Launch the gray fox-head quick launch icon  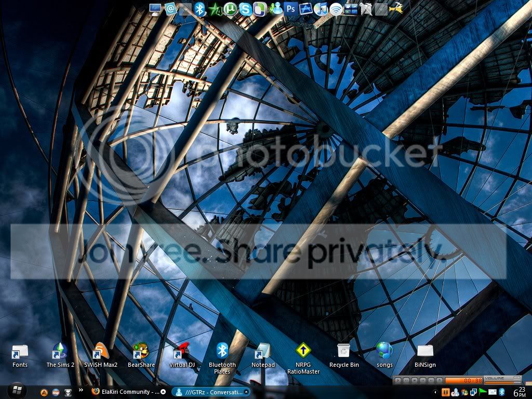point(68,393)
